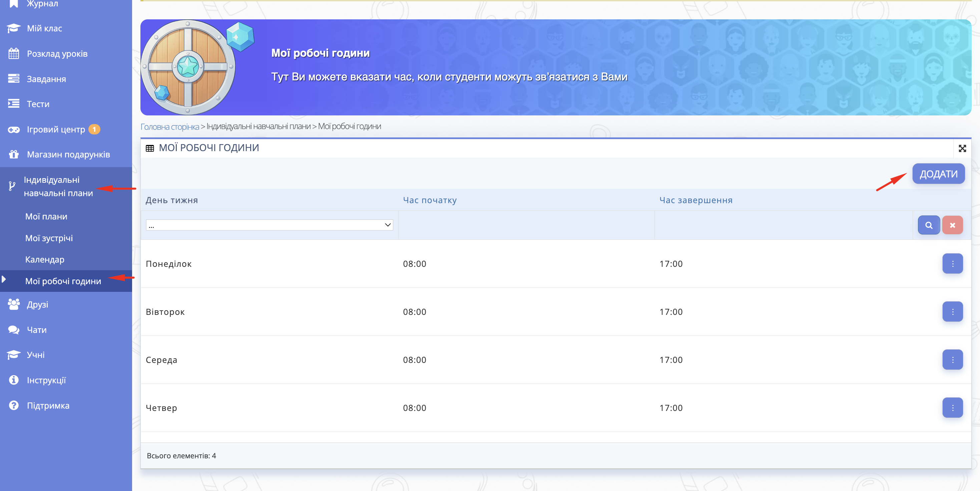
Task: Collapse the Індивідуальні навчальні плани section
Action: pyautogui.click(x=58, y=186)
